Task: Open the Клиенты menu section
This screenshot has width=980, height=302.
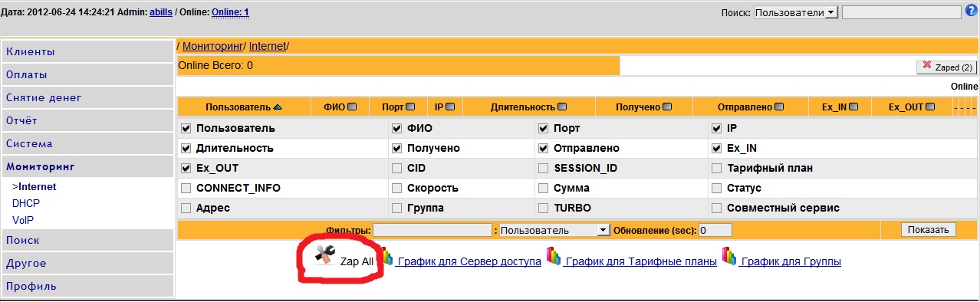Action: pyautogui.click(x=87, y=51)
